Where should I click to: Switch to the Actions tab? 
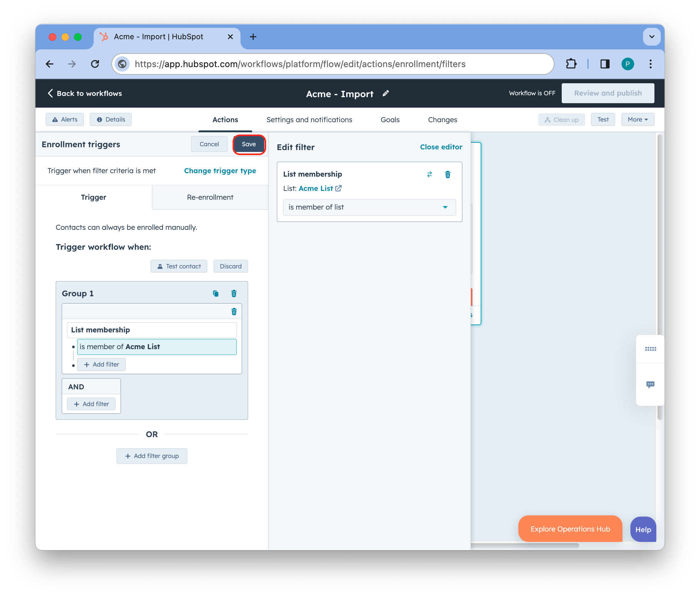[225, 120]
